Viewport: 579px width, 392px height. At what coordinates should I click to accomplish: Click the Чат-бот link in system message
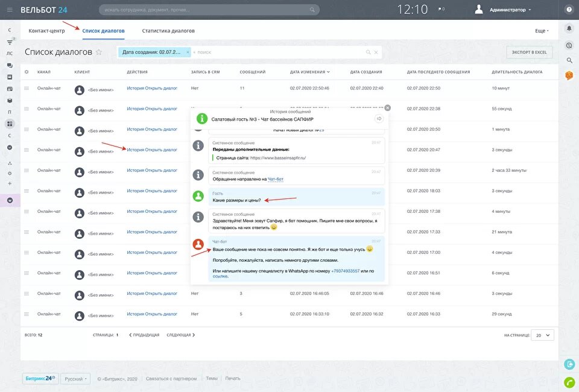[x=276, y=179]
